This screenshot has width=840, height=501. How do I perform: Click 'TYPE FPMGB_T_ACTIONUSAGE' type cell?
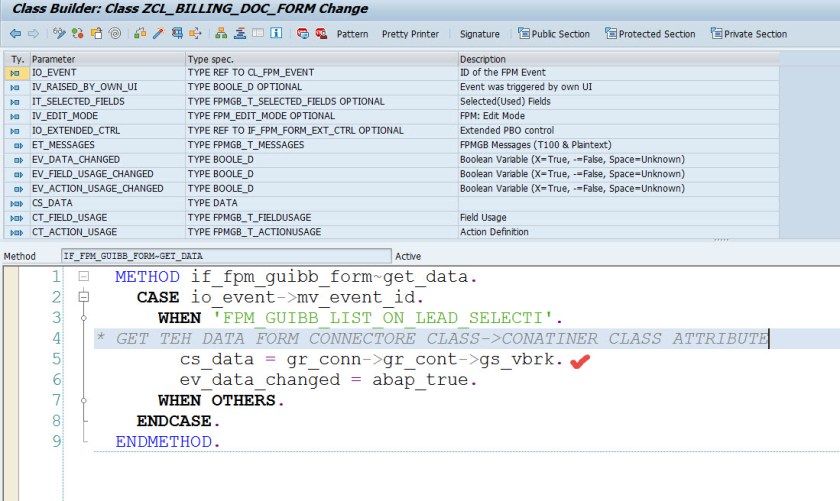tap(322, 232)
